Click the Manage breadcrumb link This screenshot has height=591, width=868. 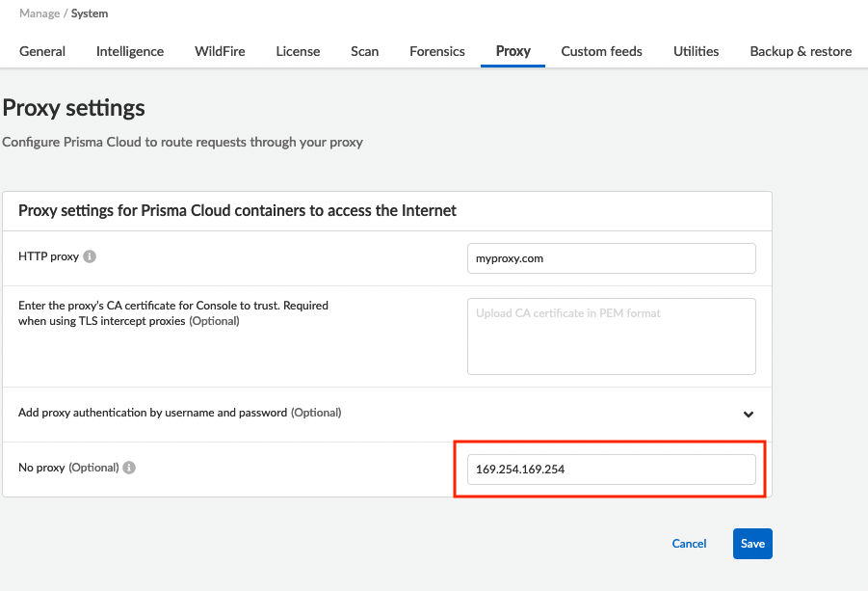[x=39, y=13]
